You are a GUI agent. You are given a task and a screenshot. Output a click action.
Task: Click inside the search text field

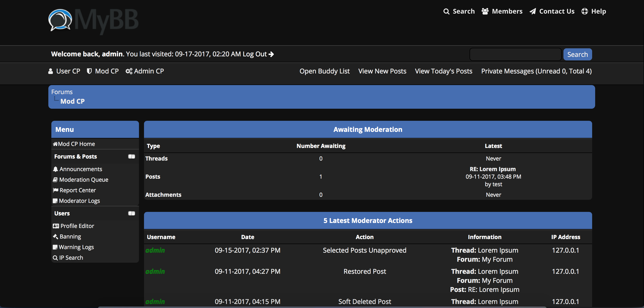pyautogui.click(x=515, y=54)
